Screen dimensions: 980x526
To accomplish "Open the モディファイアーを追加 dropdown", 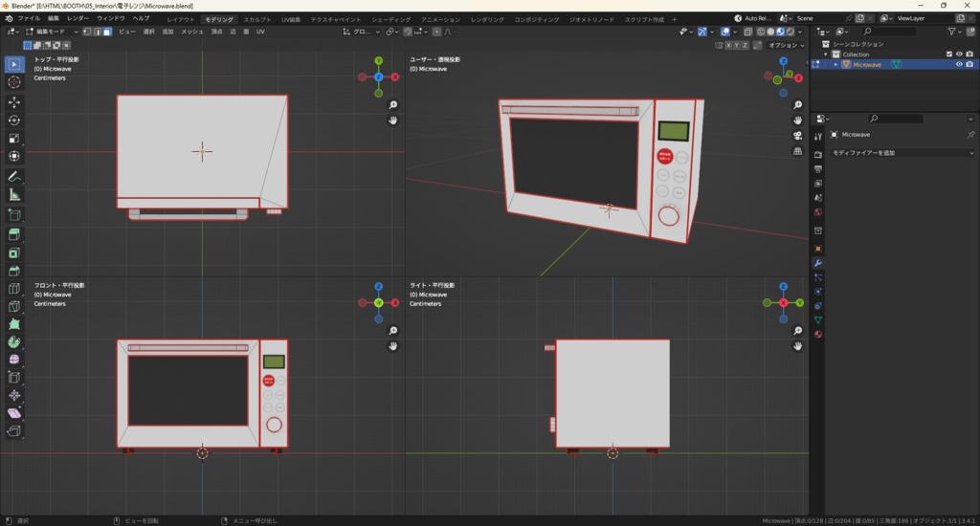I will [x=902, y=153].
